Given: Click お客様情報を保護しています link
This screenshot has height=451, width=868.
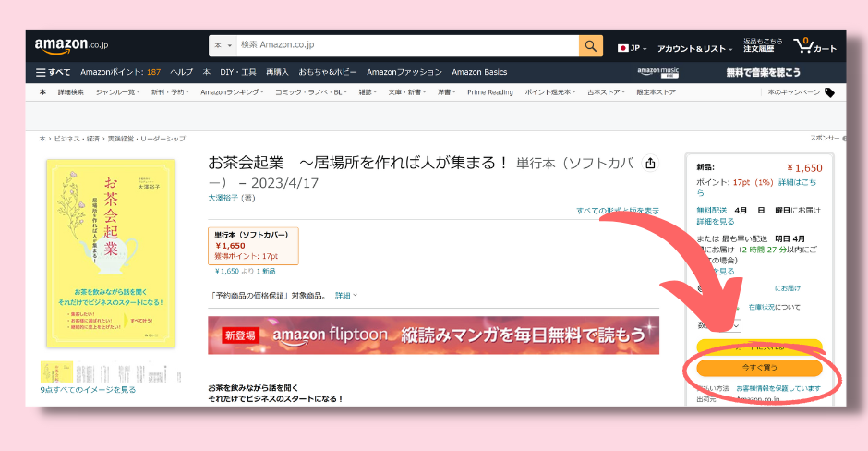Looking at the screenshot, I should pos(778,388).
